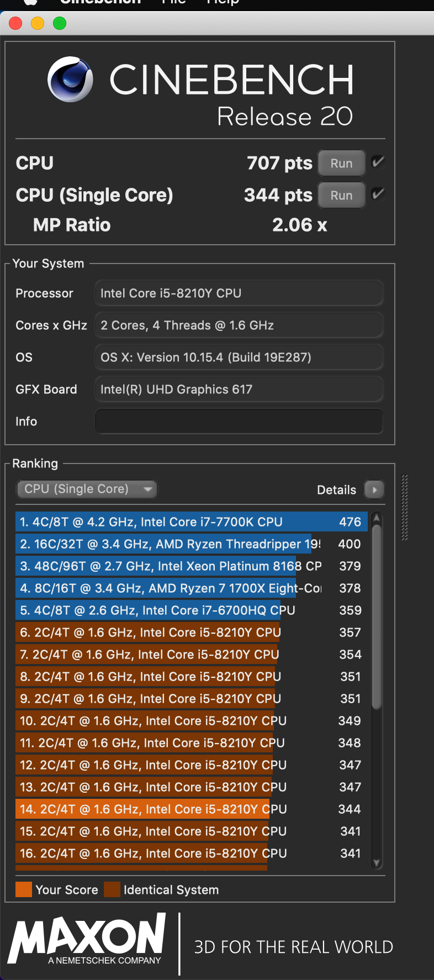434x980 pixels.
Task: Toggle the CPU test checkbox
Action: [x=378, y=162]
